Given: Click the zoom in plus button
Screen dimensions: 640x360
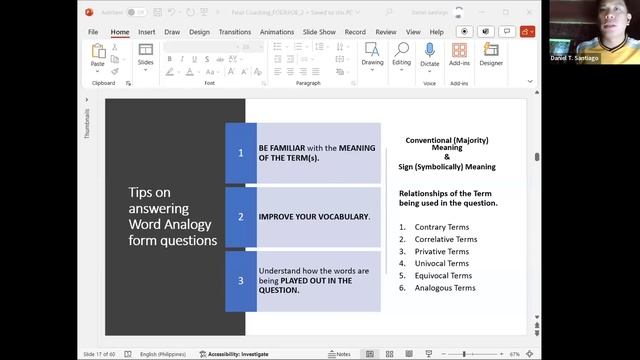Looking at the screenshot, I should click(501, 354).
